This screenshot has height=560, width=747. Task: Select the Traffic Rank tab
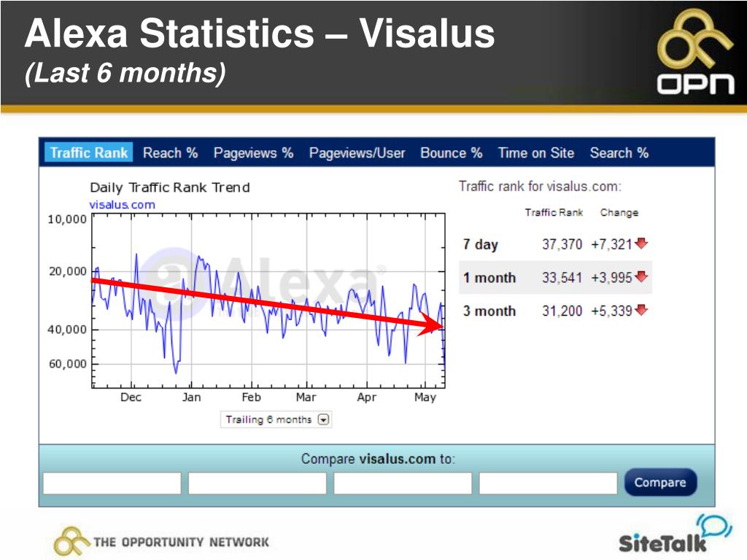tap(88, 152)
